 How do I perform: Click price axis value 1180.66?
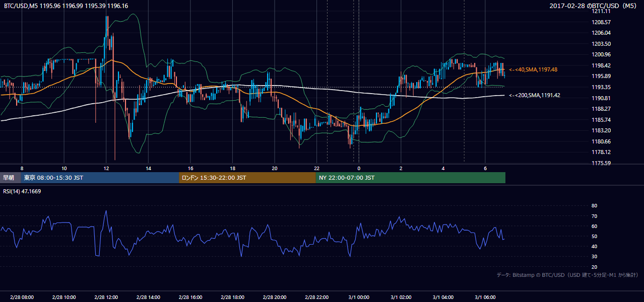point(601,141)
